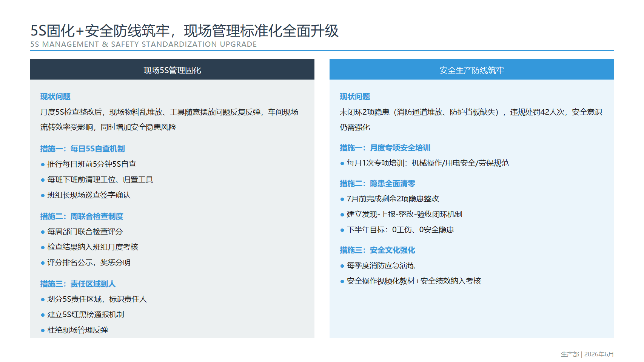Select heading 措施一：每日5S自查机制
The width and height of the screenshot is (644, 362).
click(83, 149)
